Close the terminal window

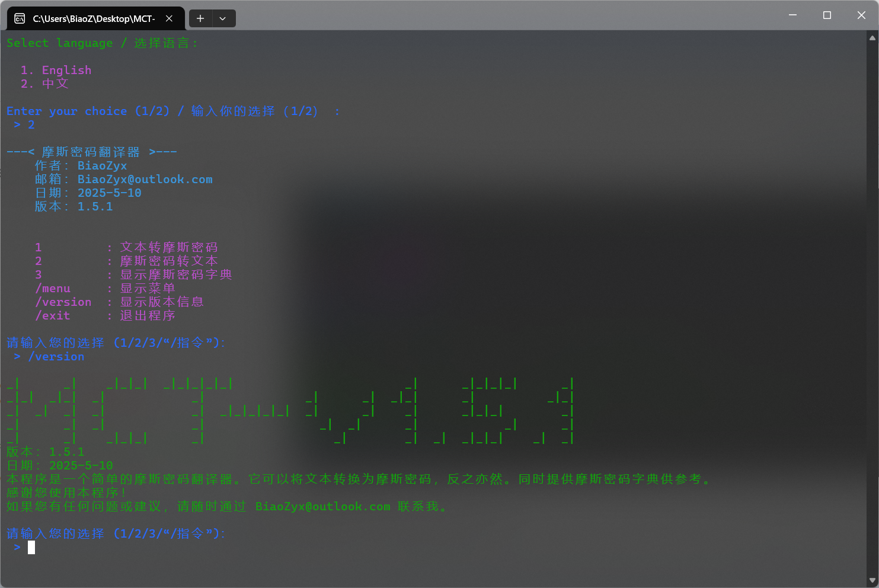(x=861, y=15)
